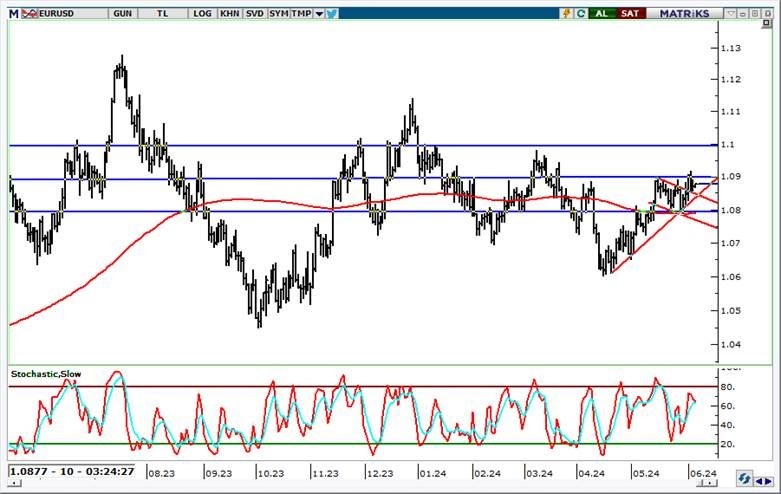Screen dimensions: 781x494
Task: Open the GUN period selector
Action: click(x=122, y=13)
